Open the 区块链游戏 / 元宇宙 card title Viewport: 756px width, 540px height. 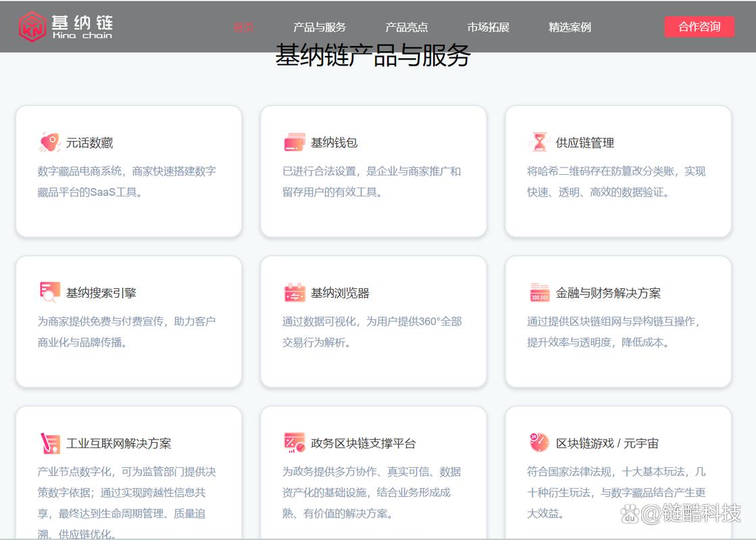pos(607,443)
